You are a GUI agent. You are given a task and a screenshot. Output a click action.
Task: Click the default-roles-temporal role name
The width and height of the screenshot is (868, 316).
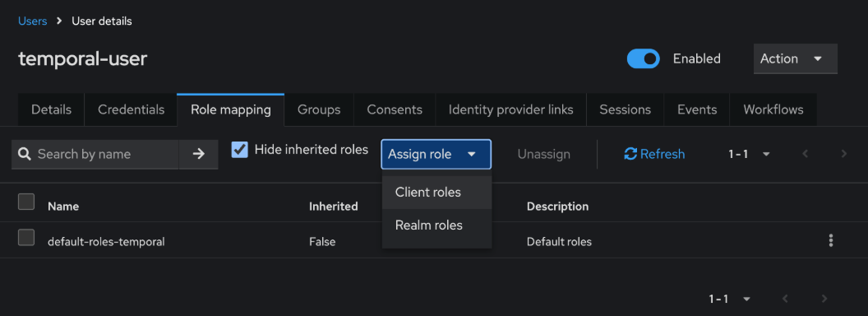[x=106, y=242]
